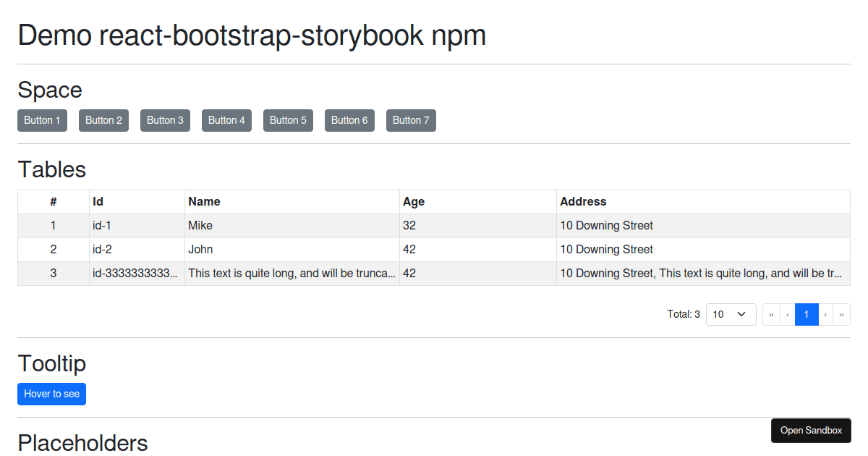Click Button 1 in the Space section

tap(42, 120)
